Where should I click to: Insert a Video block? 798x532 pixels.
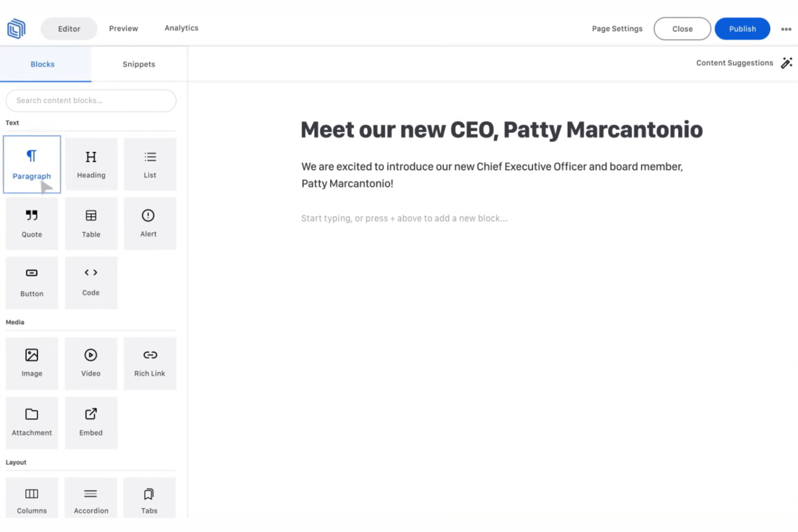pos(91,363)
